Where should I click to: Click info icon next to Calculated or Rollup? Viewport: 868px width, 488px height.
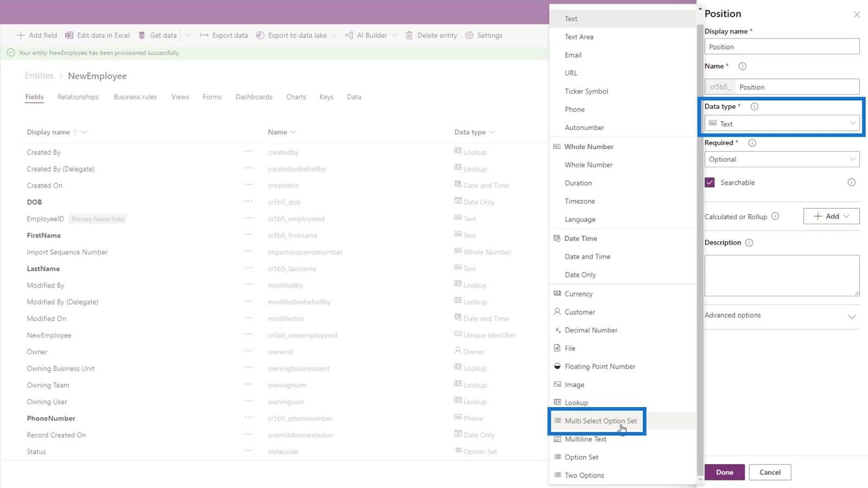tap(775, 216)
